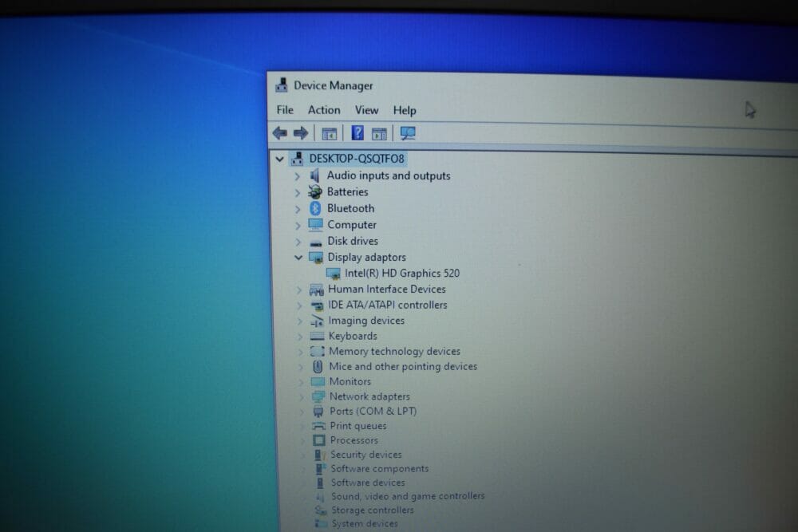The width and height of the screenshot is (798, 532).
Task: Expand the Bluetooth node
Action: (x=298, y=209)
